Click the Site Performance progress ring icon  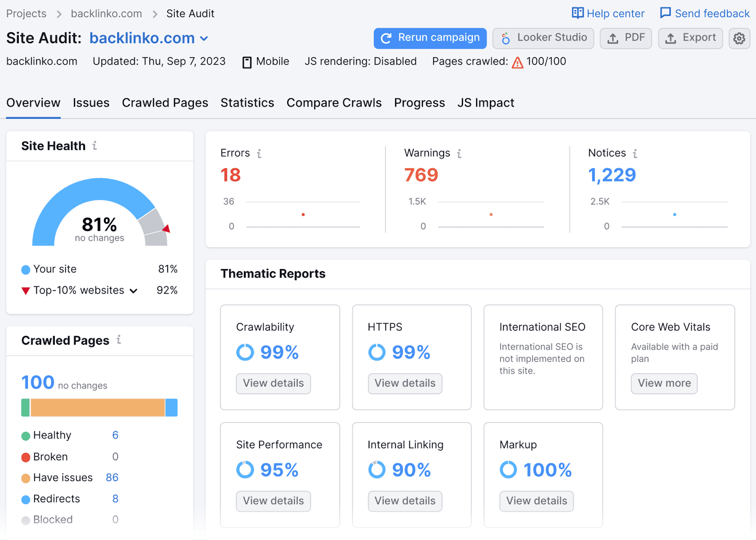click(x=245, y=470)
